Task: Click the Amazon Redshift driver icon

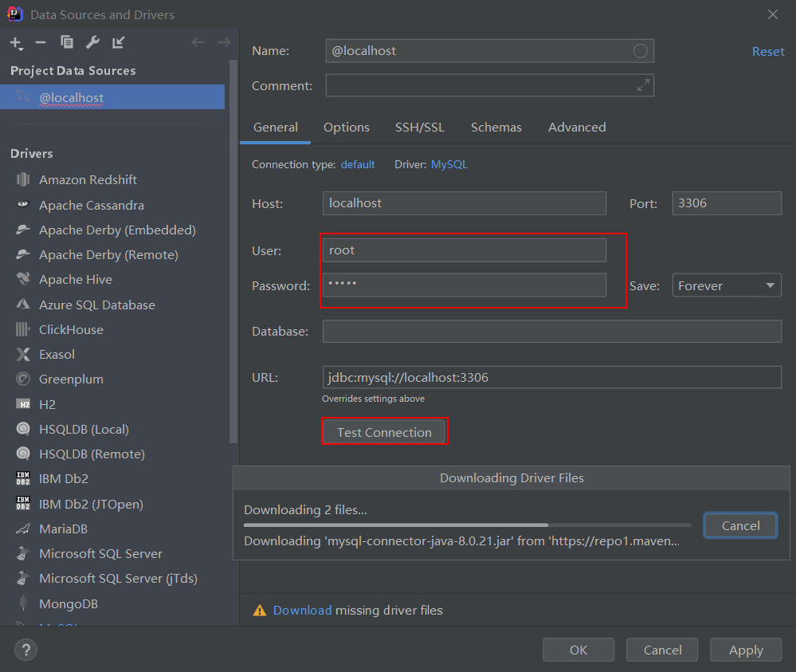Action: 23,179
